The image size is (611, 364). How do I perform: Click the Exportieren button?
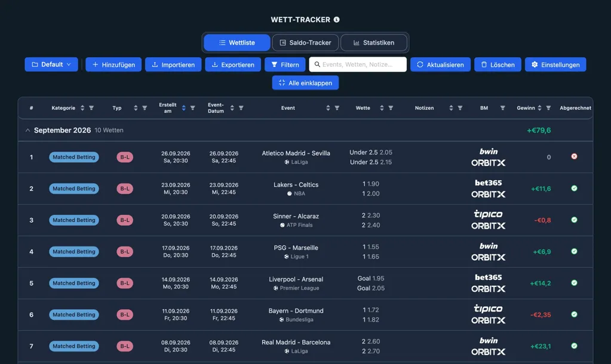click(233, 64)
